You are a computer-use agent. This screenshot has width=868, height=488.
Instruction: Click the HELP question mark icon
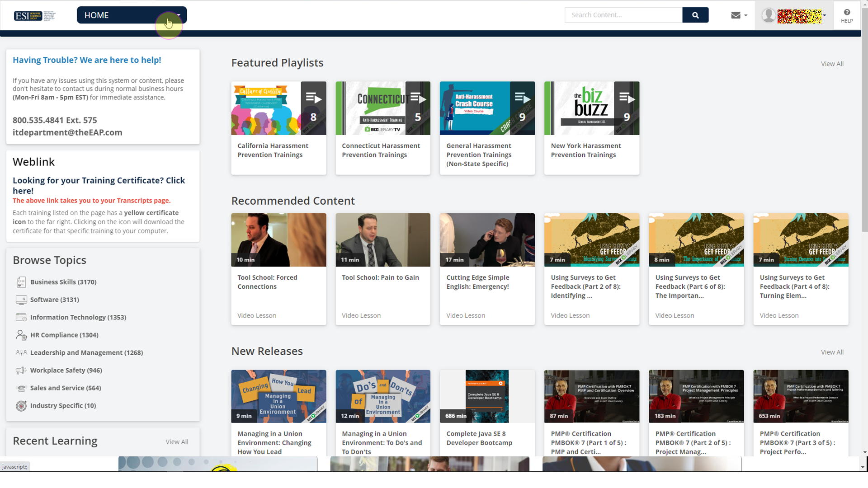[x=846, y=12]
